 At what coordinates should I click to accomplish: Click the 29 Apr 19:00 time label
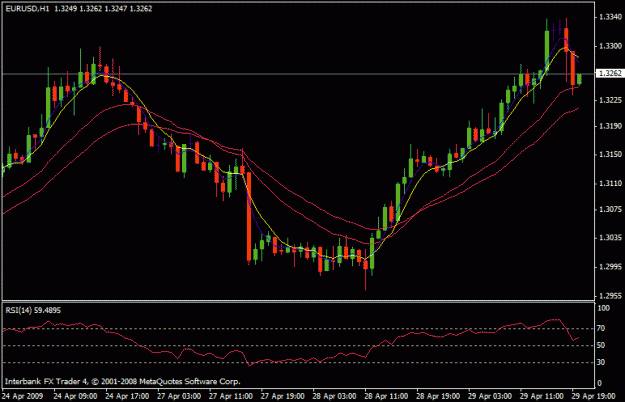594,396
